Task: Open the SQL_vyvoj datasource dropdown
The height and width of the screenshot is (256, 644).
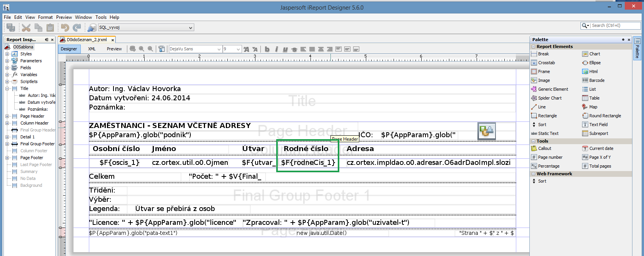Action: pyautogui.click(x=190, y=28)
